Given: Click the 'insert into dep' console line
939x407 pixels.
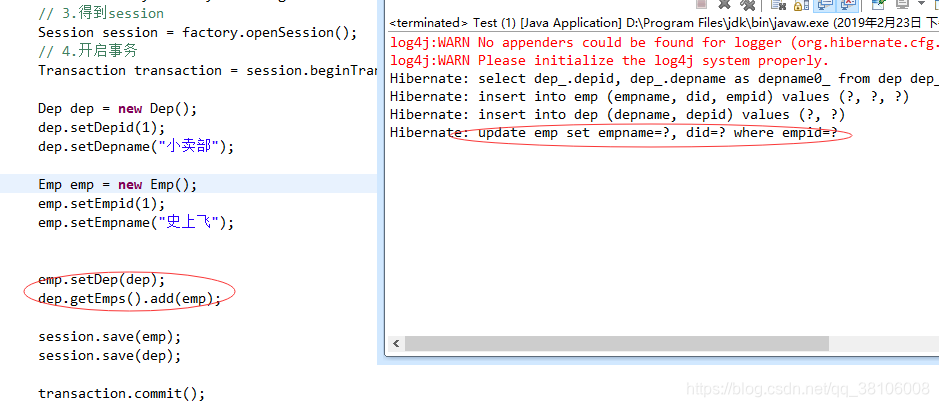Looking at the screenshot, I should click(x=617, y=114).
